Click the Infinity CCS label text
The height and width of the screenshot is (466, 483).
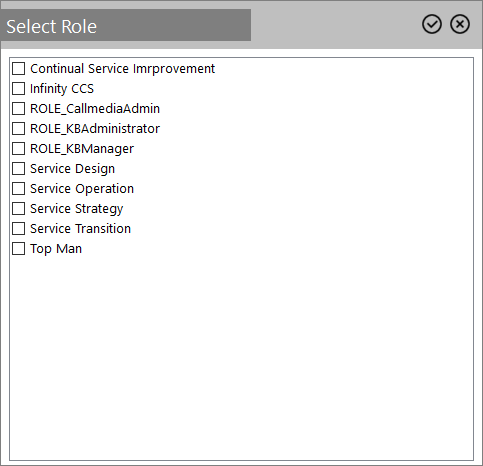[62, 89]
